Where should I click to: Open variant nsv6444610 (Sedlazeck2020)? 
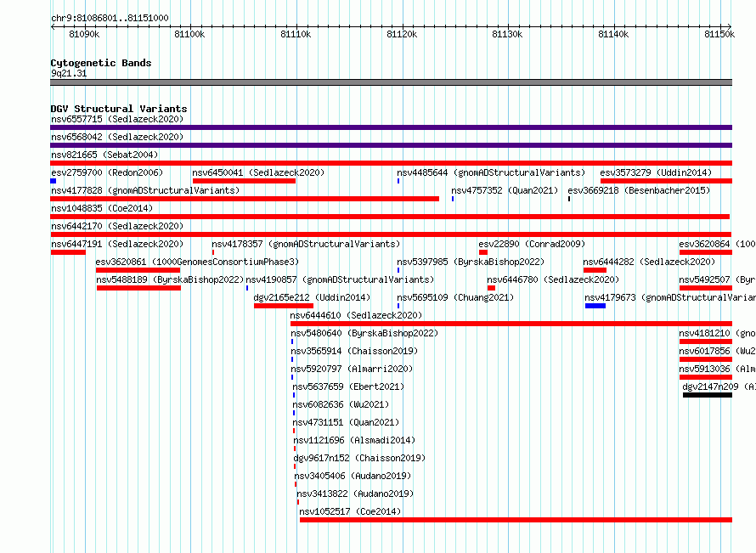click(x=356, y=315)
